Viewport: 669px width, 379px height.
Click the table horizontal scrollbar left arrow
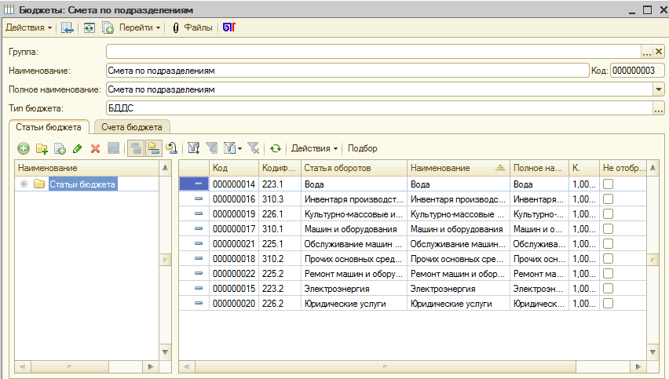tap(186, 367)
